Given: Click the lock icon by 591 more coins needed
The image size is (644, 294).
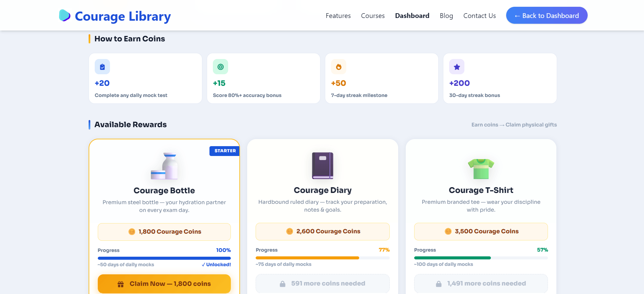Looking at the screenshot, I should [282, 284].
